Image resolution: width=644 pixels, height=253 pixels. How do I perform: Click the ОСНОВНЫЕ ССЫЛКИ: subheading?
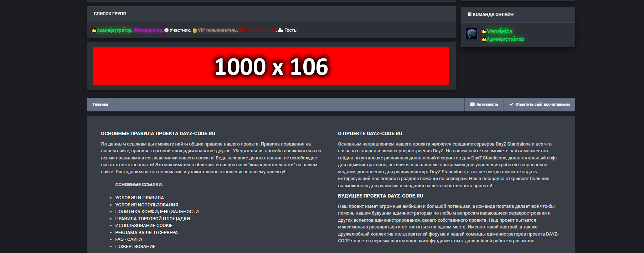(139, 185)
